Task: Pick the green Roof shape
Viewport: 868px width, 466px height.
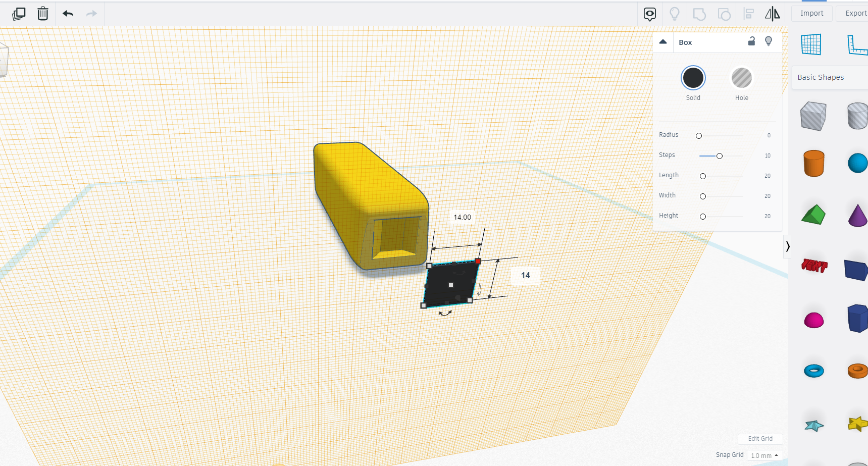Action: tap(813, 214)
